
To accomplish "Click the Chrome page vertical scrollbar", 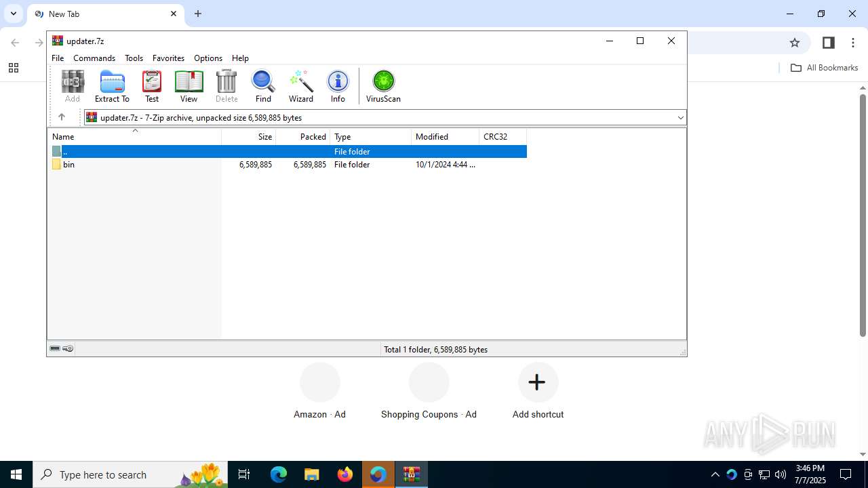I will tap(863, 216).
